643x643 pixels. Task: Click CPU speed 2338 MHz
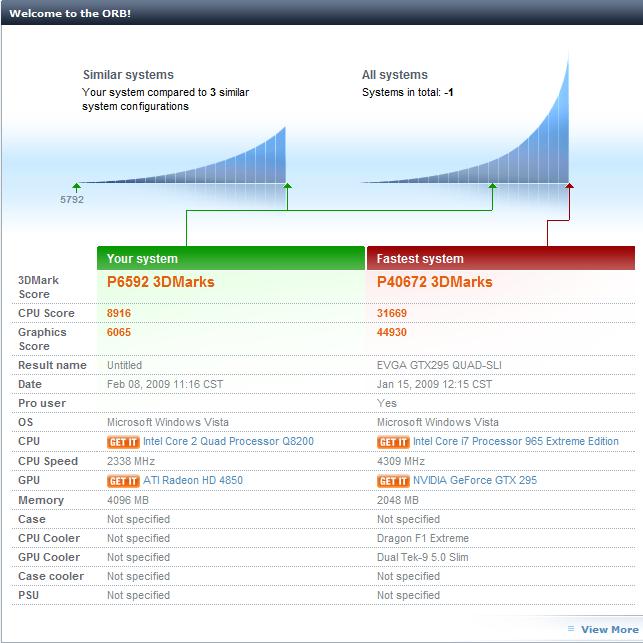pos(131,461)
